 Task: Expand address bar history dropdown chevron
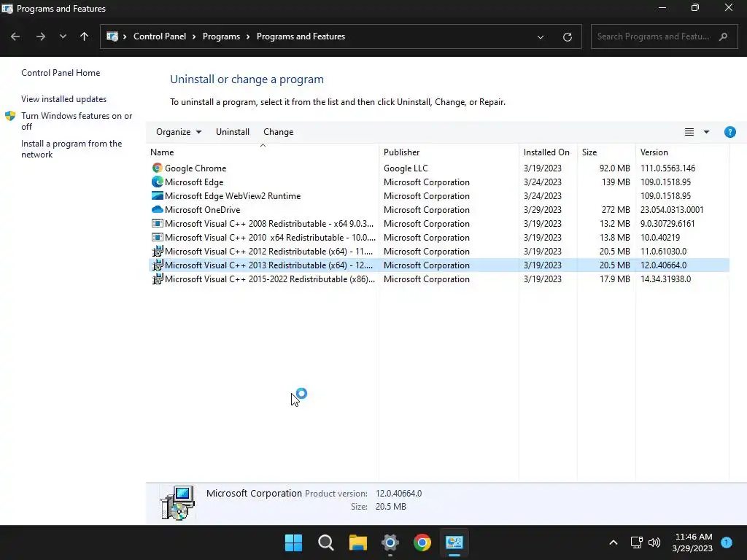tap(541, 36)
